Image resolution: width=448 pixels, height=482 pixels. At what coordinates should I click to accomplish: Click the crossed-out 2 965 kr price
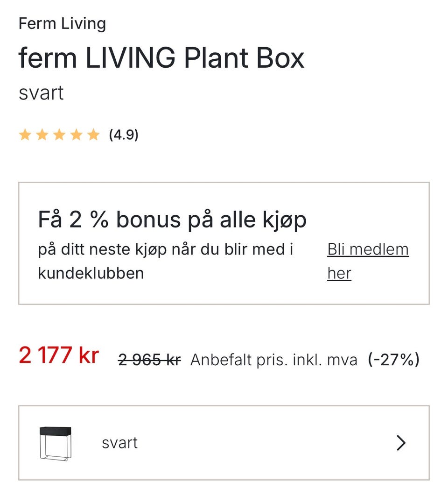[x=149, y=360]
